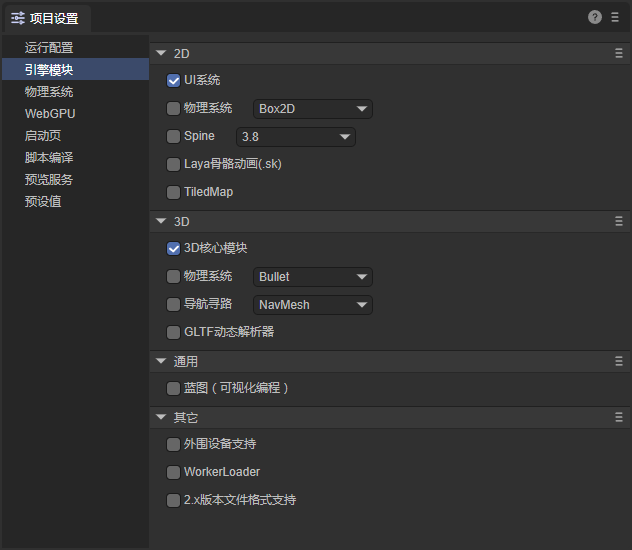
Task: Open the 2D section options menu icon
Action: 619,54
